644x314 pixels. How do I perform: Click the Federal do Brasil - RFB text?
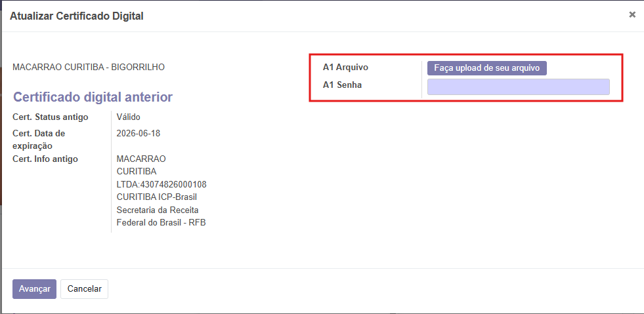tap(161, 223)
